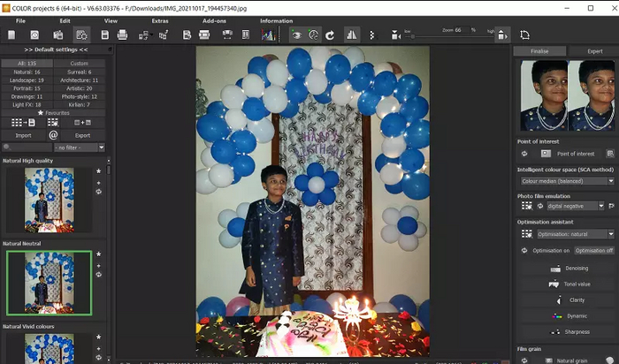The image size is (619, 364).
Task: Turn Optimisation off
Action: [x=593, y=251]
